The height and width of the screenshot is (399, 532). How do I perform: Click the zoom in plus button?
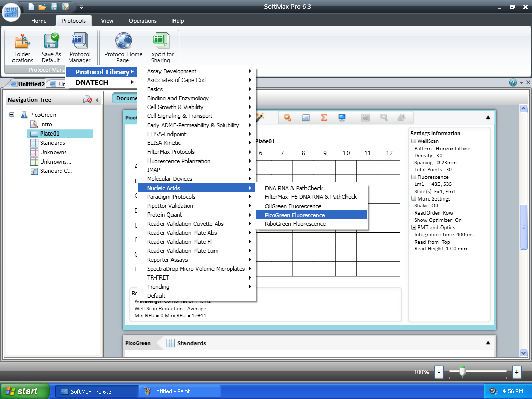click(x=516, y=372)
